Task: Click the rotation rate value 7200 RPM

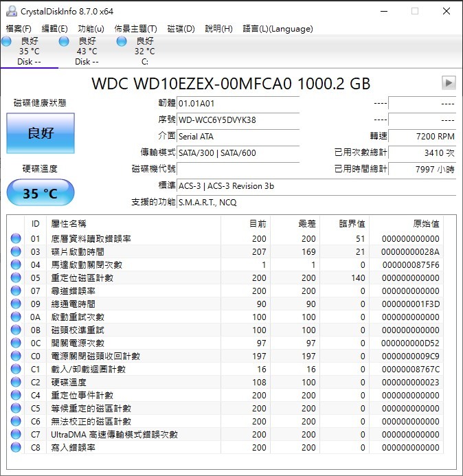Action: 422,136
